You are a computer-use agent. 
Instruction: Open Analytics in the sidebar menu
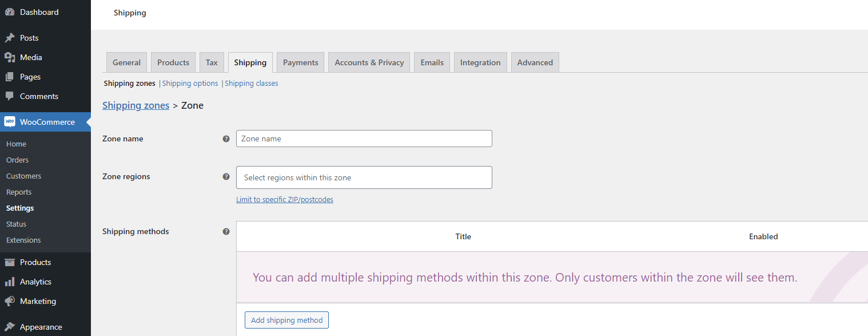click(45, 282)
